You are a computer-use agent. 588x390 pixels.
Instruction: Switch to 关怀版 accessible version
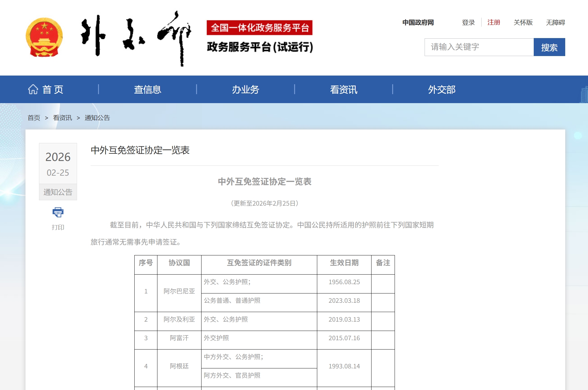[523, 22]
